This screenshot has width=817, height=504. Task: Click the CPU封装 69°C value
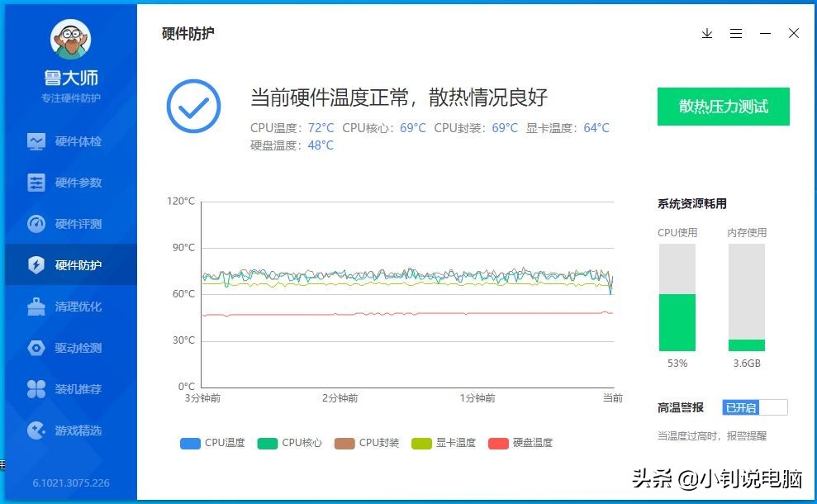pos(505,128)
